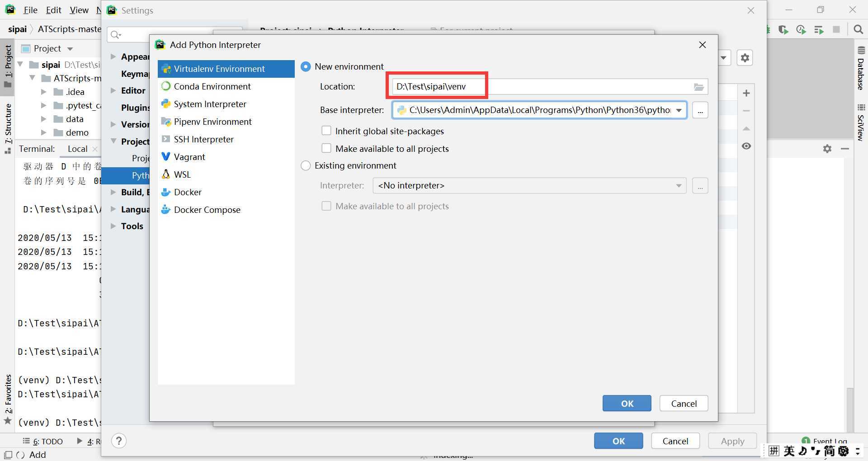The height and width of the screenshot is (461, 868).
Task: Click Location path input field
Action: tap(550, 87)
